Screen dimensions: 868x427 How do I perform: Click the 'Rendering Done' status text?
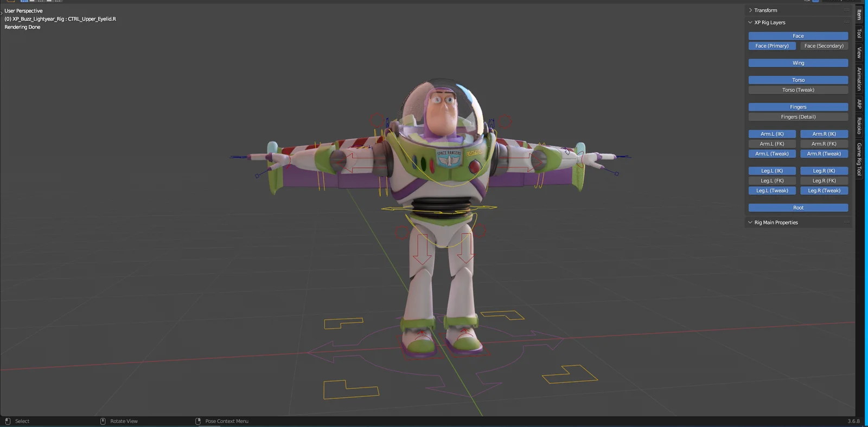22,27
